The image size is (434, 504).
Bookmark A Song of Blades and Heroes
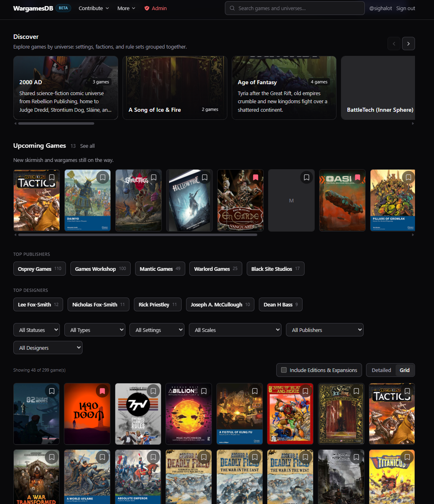305,391
